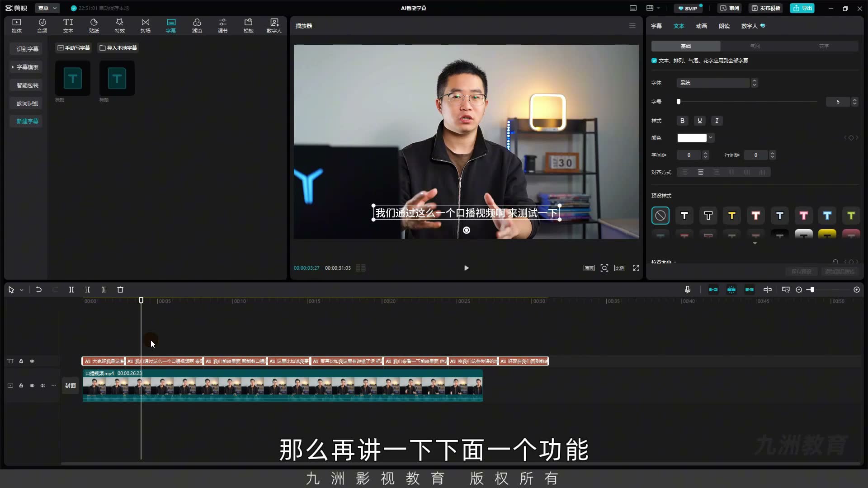Toggle visibility eye of the subtitle track
This screenshot has width=868, height=488.
coord(32,361)
